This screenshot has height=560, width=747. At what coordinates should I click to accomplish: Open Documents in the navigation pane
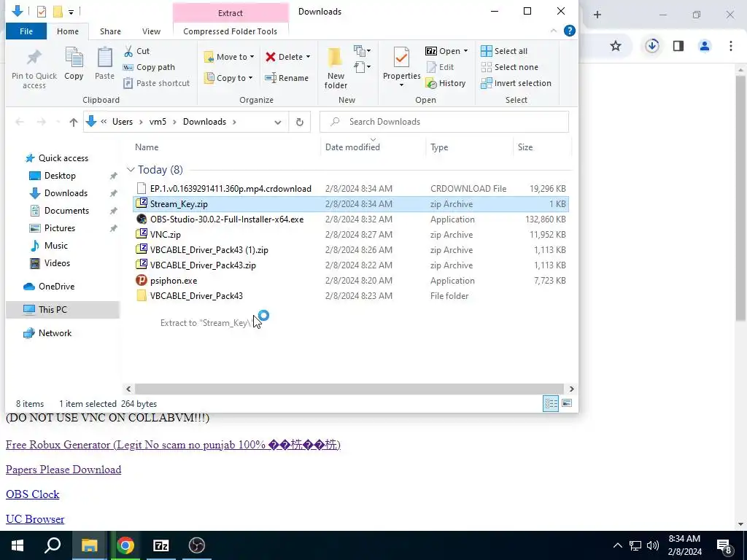point(66,211)
